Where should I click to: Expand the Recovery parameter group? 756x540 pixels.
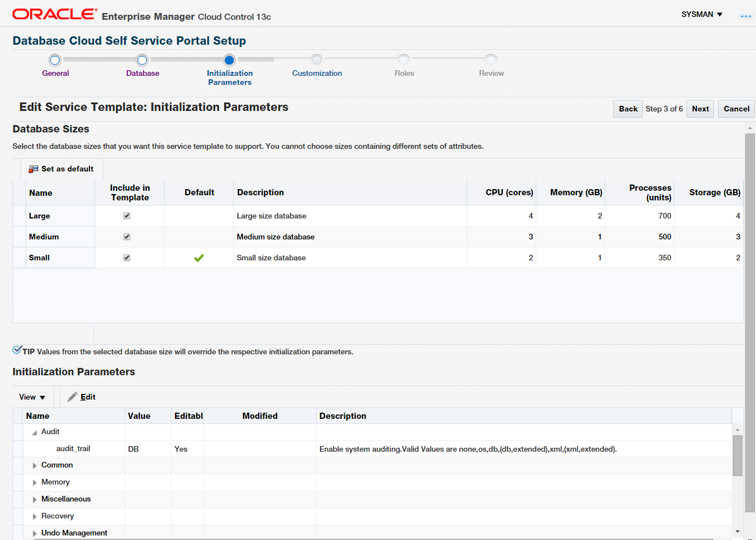tap(35, 517)
